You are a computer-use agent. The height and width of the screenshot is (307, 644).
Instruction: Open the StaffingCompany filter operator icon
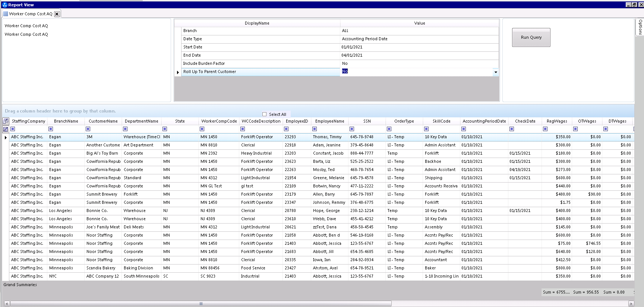pyautogui.click(x=13, y=129)
